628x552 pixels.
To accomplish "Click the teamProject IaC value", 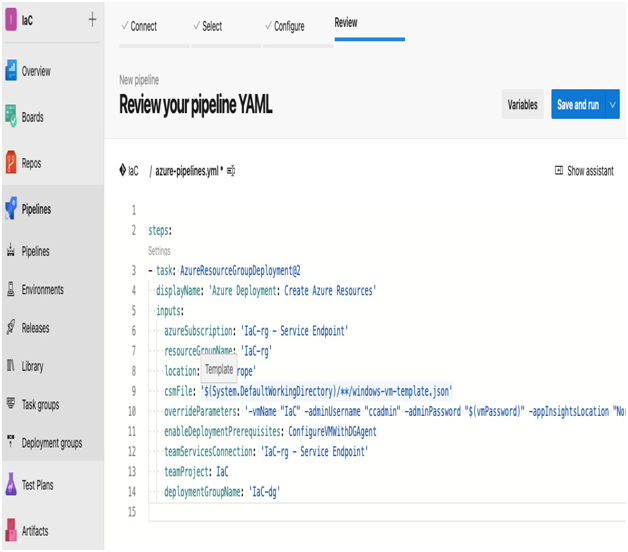I will 222,472.
